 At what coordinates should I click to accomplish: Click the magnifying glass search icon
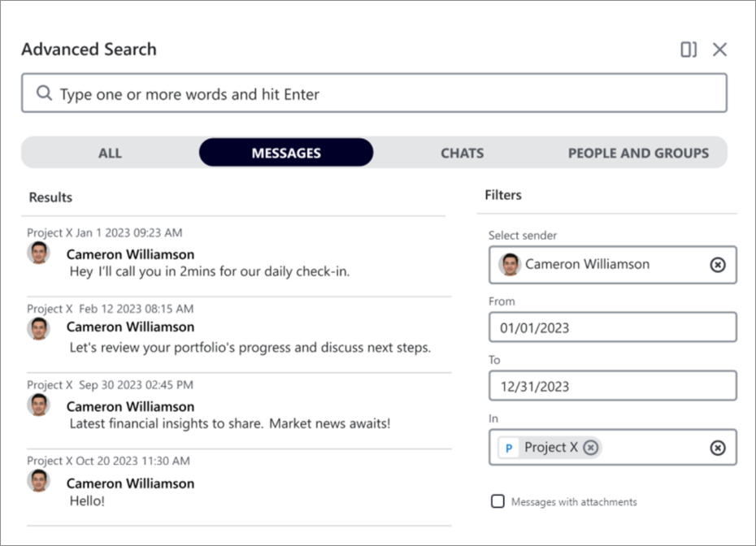[x=45, y=93]
